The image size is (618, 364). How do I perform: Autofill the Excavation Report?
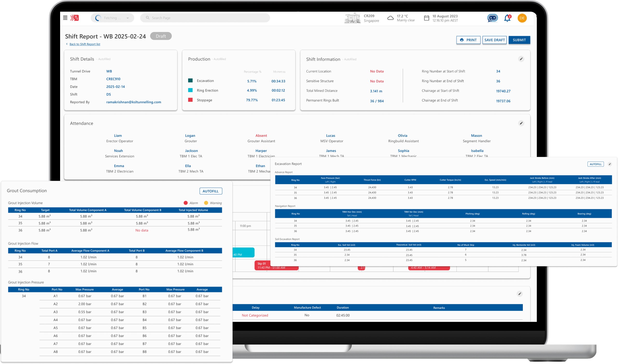coord(596,164)
